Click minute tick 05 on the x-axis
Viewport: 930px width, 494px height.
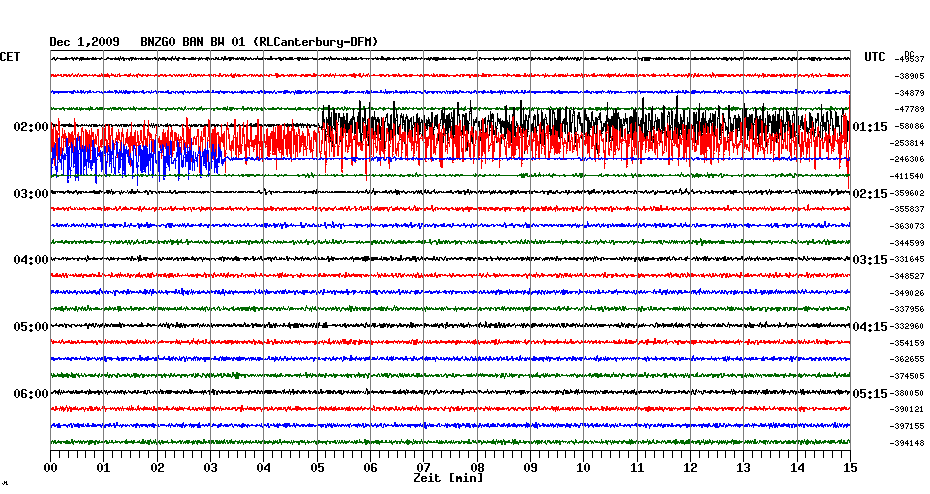(317, 467)
